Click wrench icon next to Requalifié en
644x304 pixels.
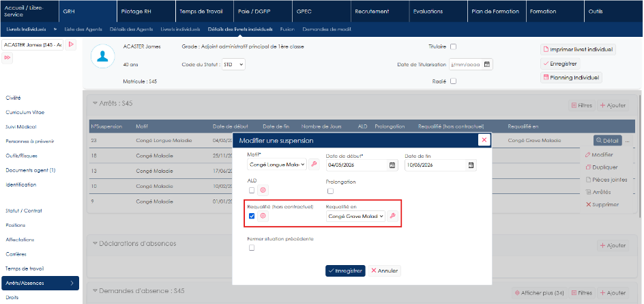393,216
